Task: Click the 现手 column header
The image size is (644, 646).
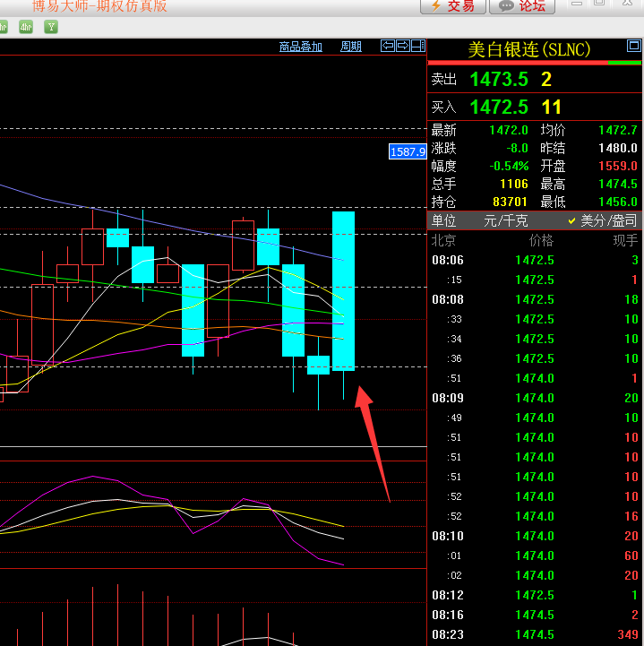Action: [625, 240]
